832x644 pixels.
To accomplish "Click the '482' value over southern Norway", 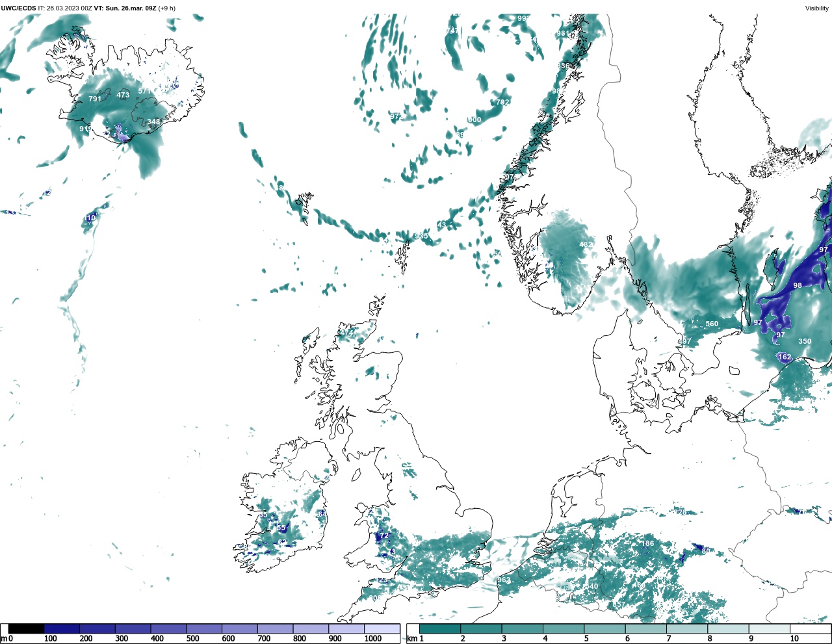I will point(586,244).
